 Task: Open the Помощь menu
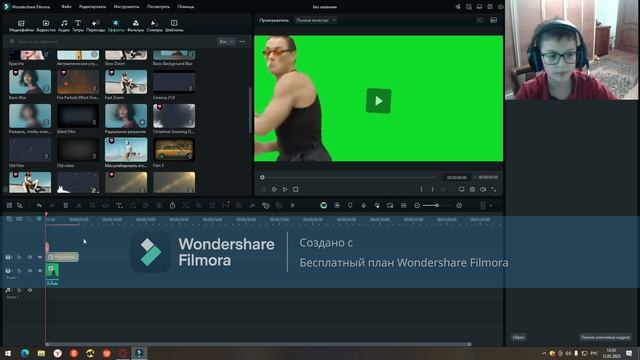point(186,7)
